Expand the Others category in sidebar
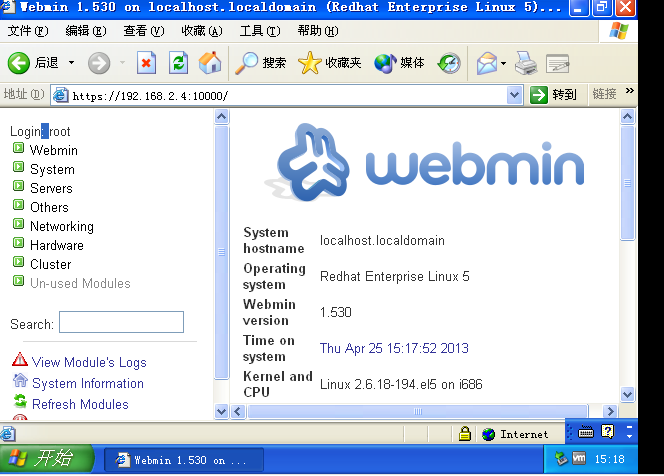The width and height of the screenshot is (664, 476). 18,205
